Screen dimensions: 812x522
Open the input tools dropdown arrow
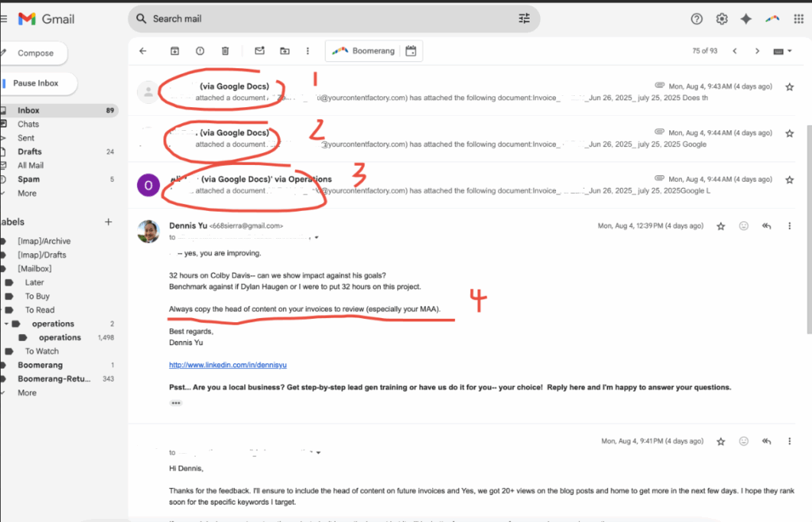click(791, 52)
